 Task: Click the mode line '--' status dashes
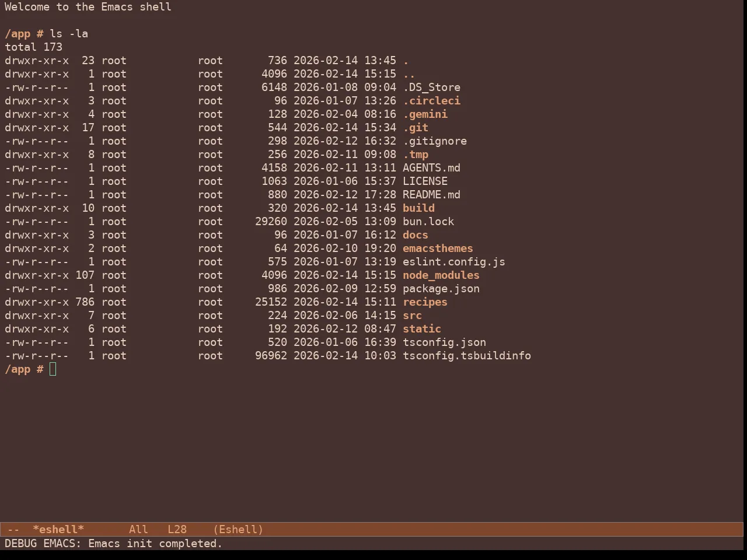tap(14, 530)
